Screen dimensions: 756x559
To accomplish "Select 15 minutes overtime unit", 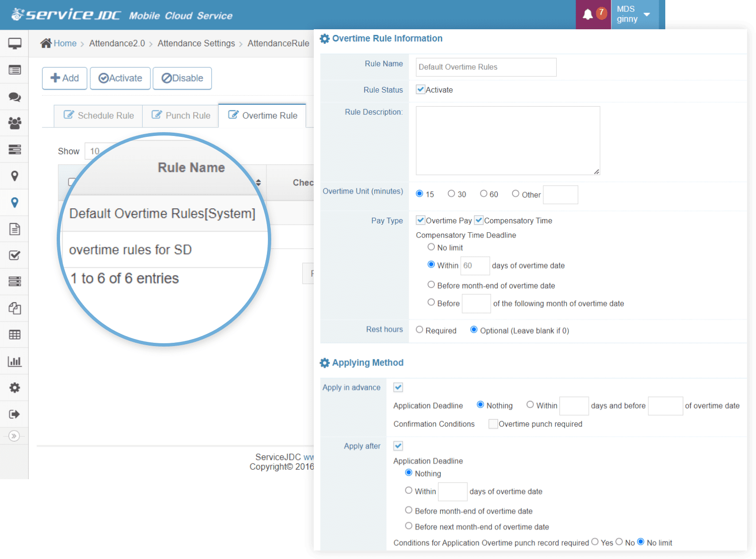I will pyautogui.click(x=420, y=194).
